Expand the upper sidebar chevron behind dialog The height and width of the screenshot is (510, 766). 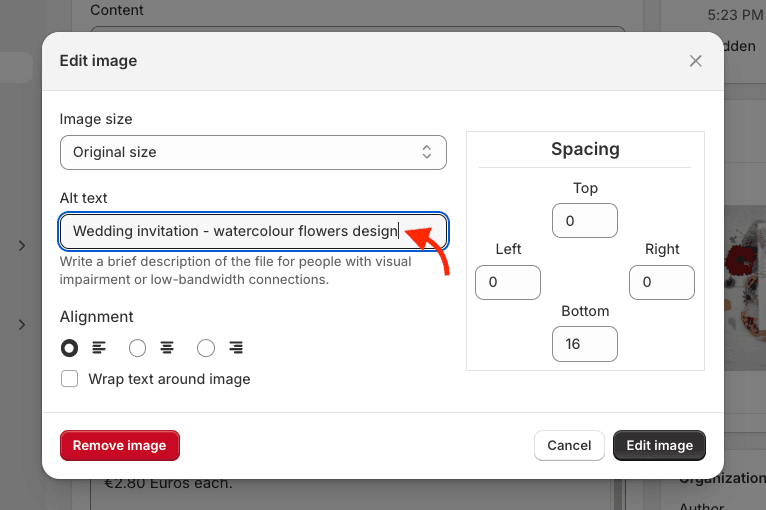point(22,246)
